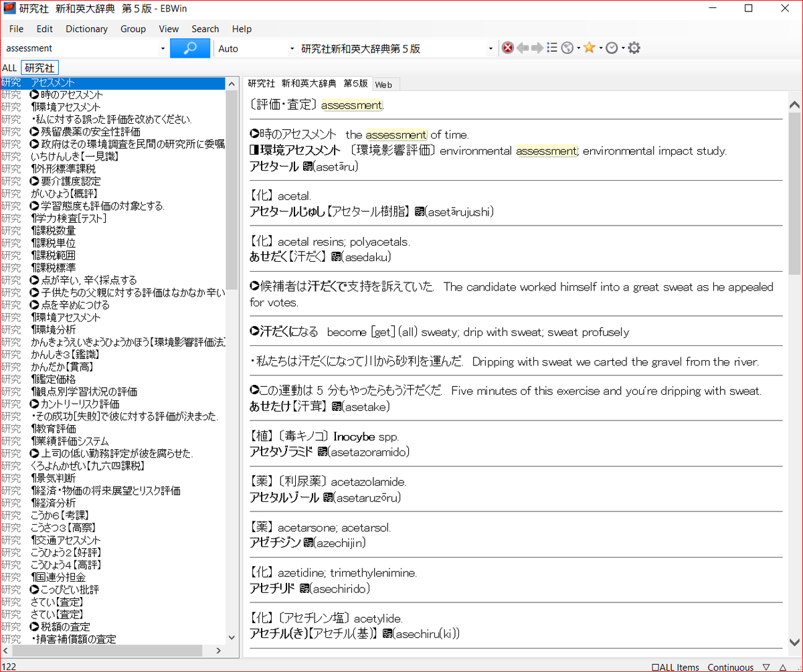803x672 pixels.
Task: Go forward with the right arrow icon
Action: [x=537, y=48]
